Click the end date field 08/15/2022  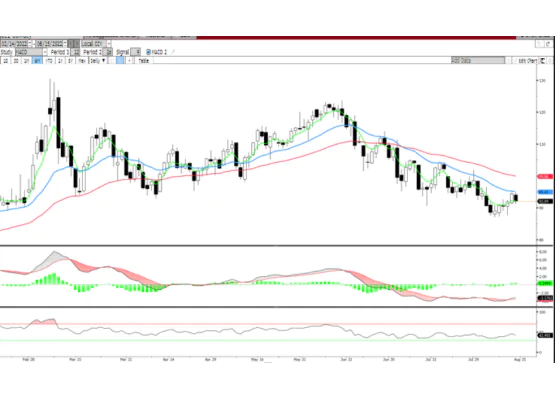[x=50, y=44]
